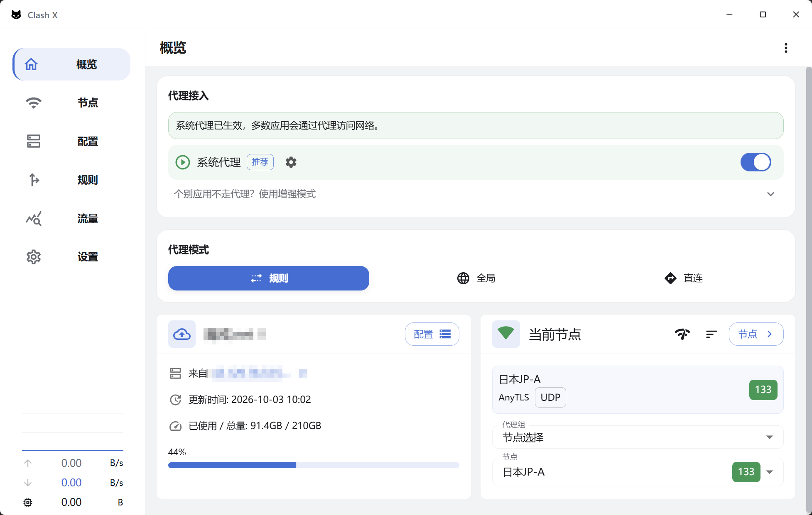This screenshot has height=515, width=812.
Task: Run the node latency speed test icon
Action: coord(682,334)
